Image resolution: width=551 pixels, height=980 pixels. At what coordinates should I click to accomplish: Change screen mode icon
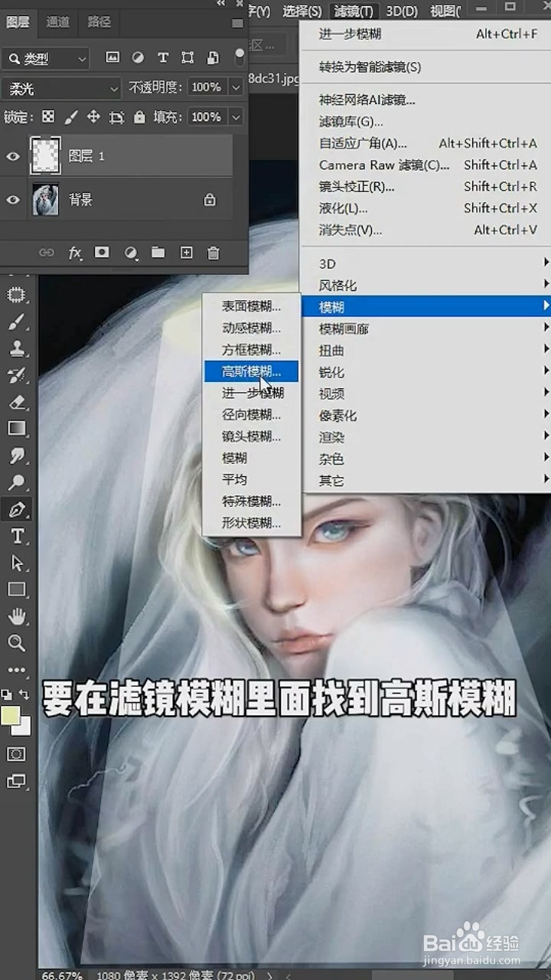tap(16, 782)
